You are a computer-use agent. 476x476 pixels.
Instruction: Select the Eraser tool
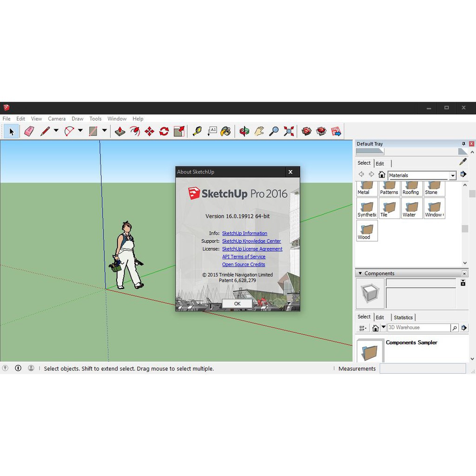click(29, 132)
